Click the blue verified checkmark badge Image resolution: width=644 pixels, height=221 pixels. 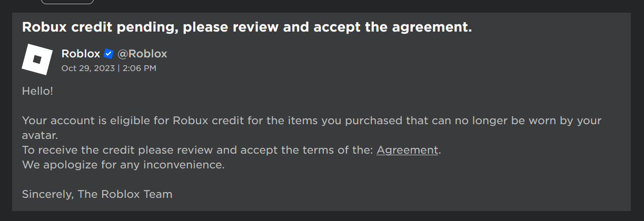(x=108, y=54)
